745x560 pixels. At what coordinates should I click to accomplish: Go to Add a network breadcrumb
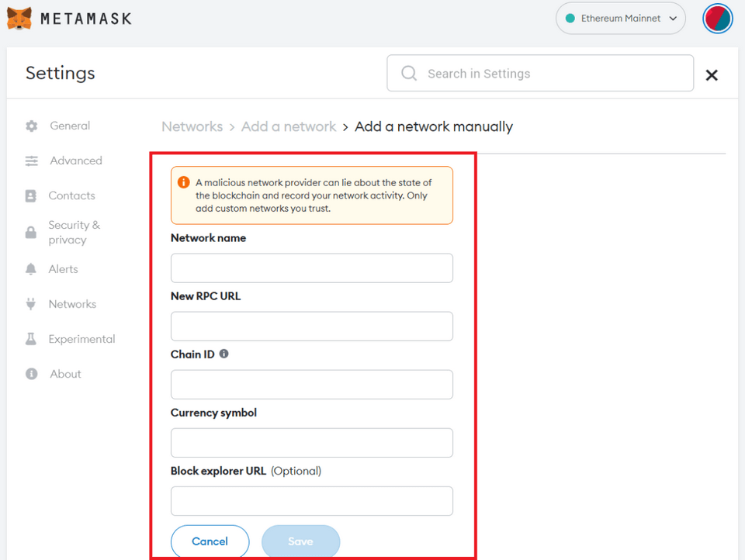pos(289,126)
